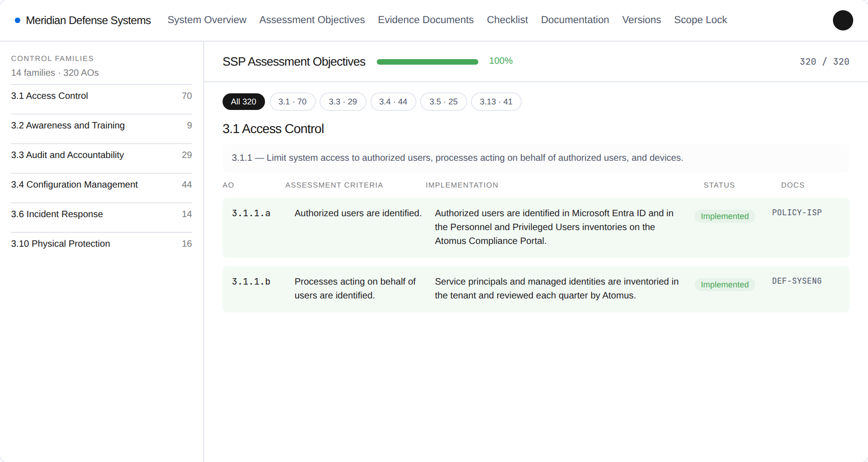The image size is (868, 462).
Task: Go to System Overview page
Action: pos(207,20)
